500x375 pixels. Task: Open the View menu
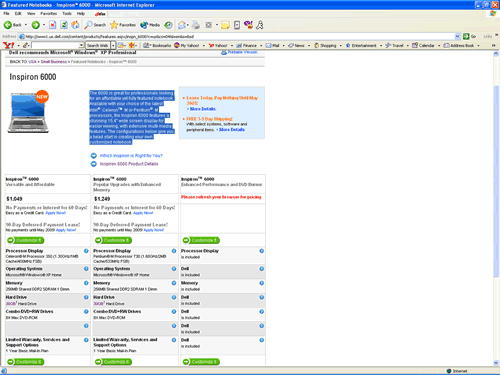coord(31,14)
